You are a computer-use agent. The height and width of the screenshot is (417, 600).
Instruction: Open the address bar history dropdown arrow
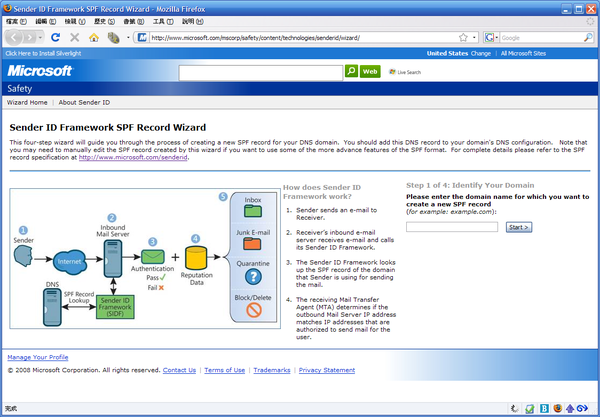pos(474,37)
